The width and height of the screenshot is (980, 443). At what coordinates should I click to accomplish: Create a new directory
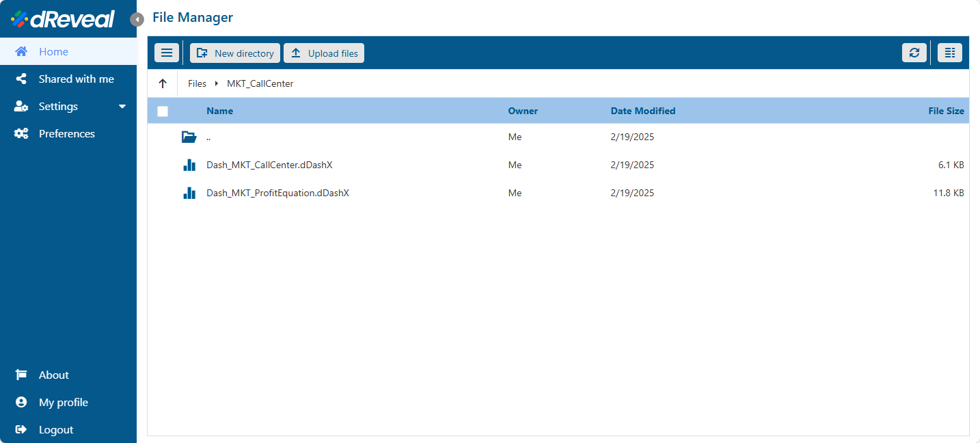point(235,53)
